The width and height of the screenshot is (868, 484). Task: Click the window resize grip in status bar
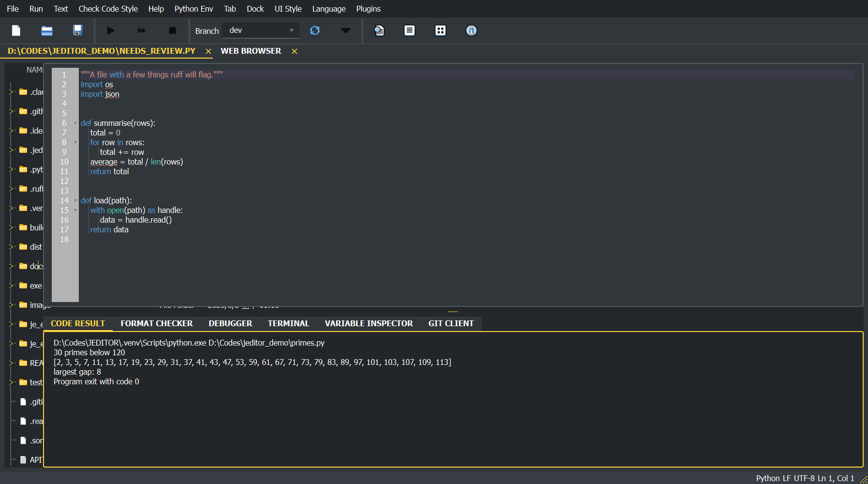tap(864, 480)
